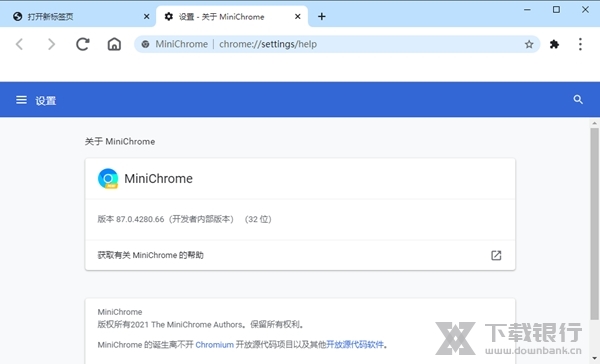Open MiniChrome help external link icon
Image resolution: width=600 pixels, height=364 pixels.
(496, 255)
